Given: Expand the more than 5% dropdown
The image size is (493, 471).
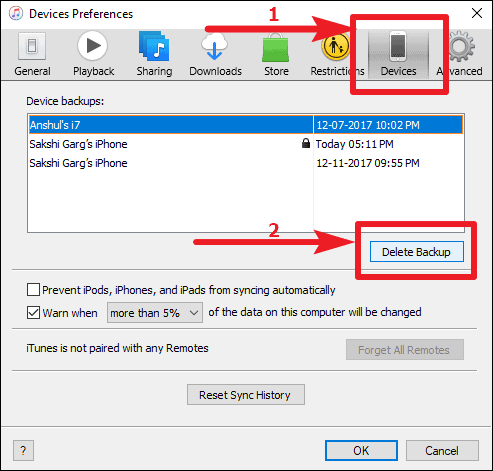Looking at the screenshot, I should click(x=155, y=313).
